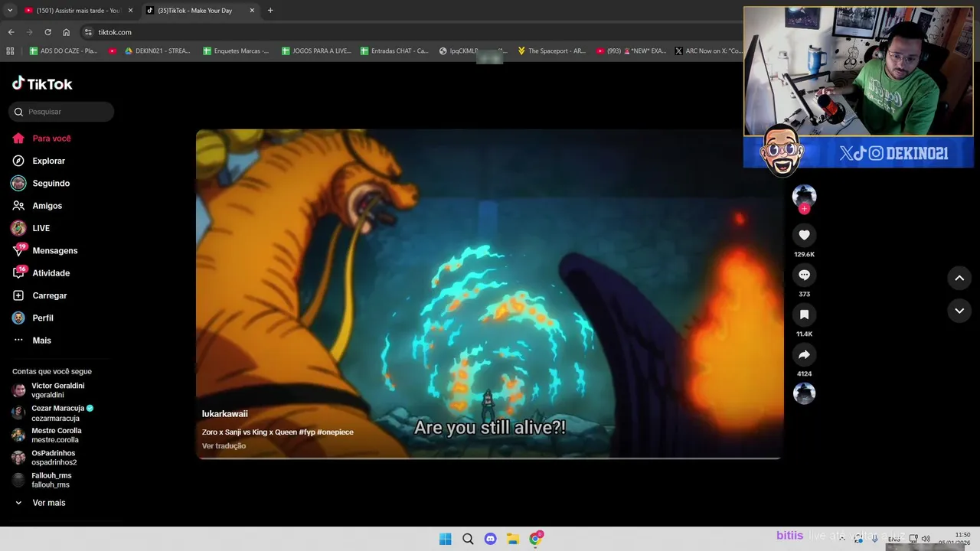This screenshot has height=551, width=980.
Task: Open ARC Now on X bookmark
Action: pyautogui.click(x=708, y=51)
